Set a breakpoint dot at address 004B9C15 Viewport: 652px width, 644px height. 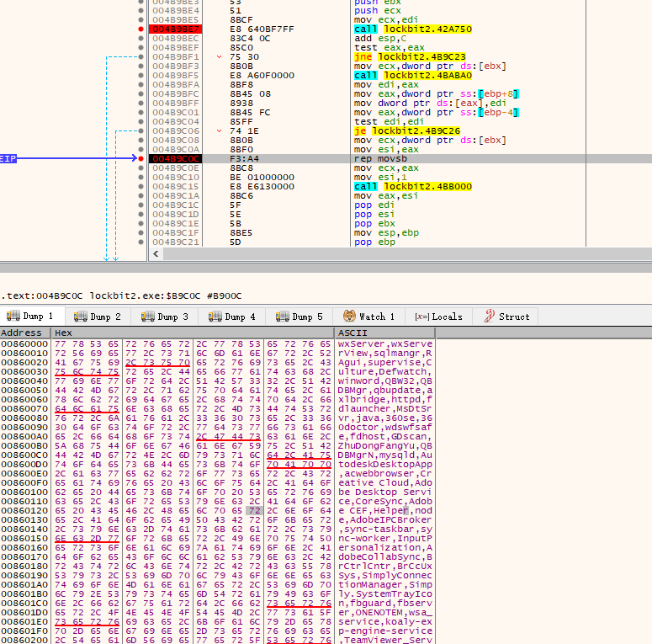pos(140,185)
